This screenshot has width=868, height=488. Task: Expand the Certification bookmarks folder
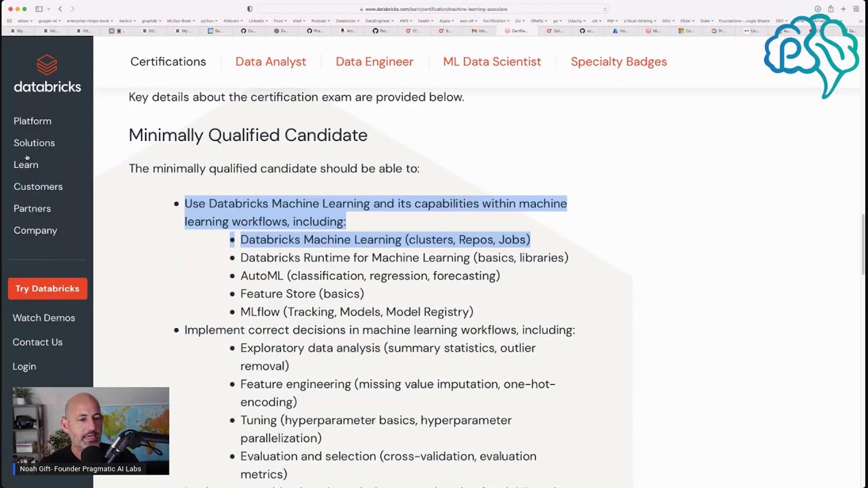pos(497,21)
